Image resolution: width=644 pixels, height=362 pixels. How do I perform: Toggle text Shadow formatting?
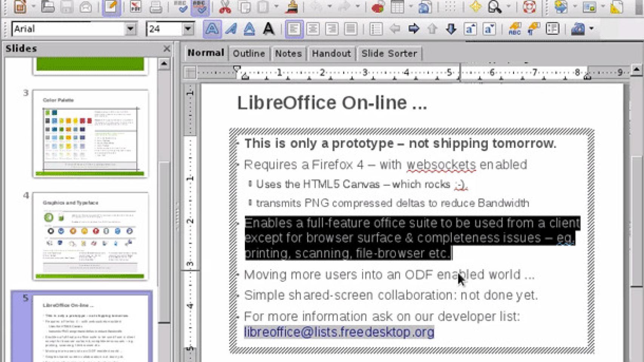pyautogui.click(x=268, y=29)
